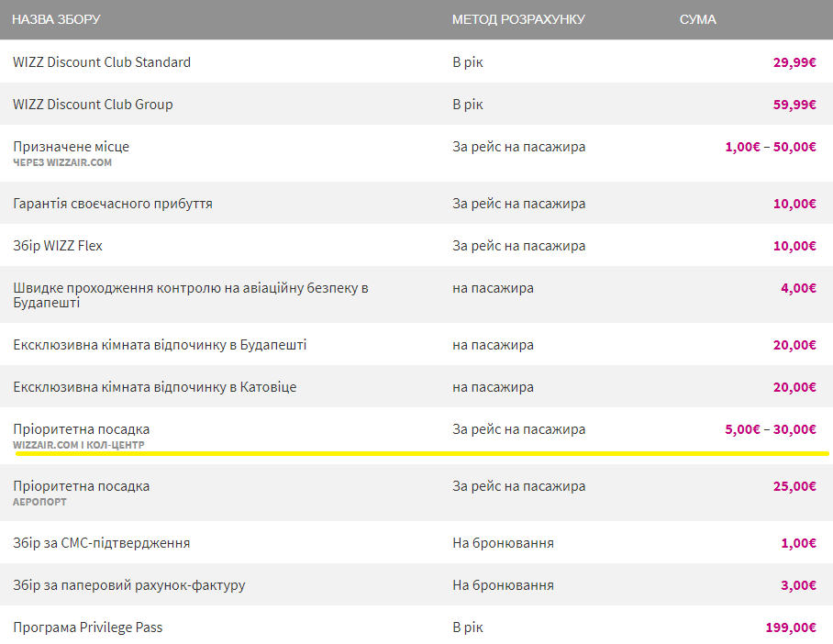The height and width of the screenshot is (644, 833).
Task: Click the paper invoice fee 'Збір за паперовий рахунок-фактуру'
Action: pos(128,585)
